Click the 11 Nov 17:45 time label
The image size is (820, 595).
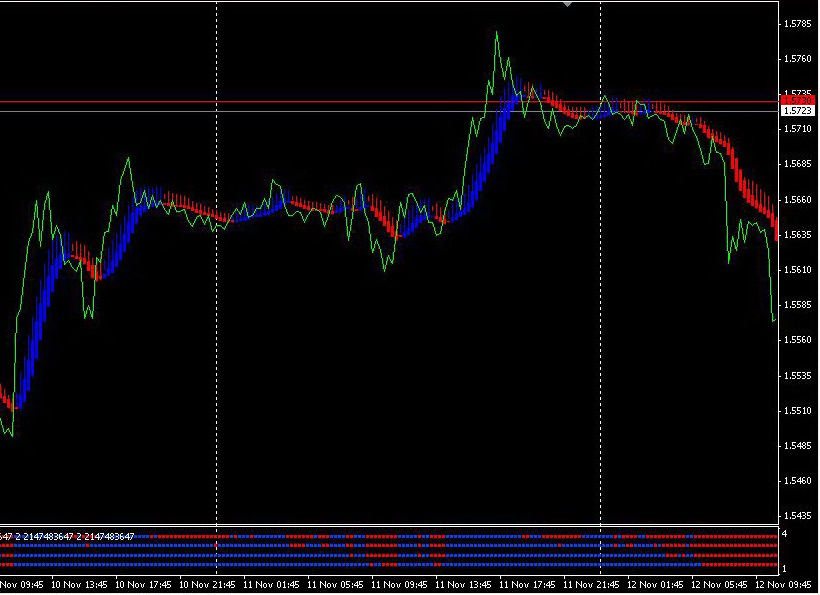click(527, 585)
